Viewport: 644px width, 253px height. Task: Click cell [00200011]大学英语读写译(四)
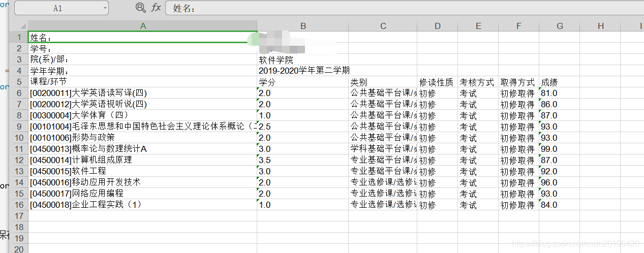[143, 93]
